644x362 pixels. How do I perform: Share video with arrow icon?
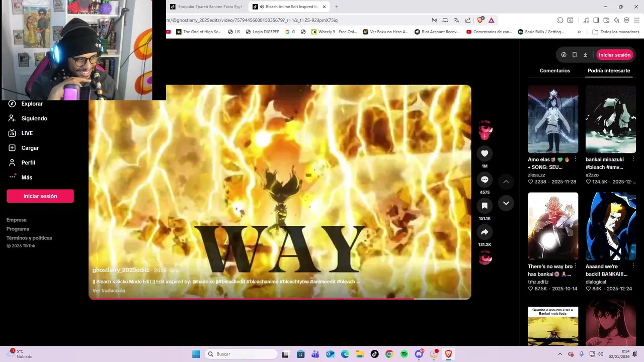point(485,232)
